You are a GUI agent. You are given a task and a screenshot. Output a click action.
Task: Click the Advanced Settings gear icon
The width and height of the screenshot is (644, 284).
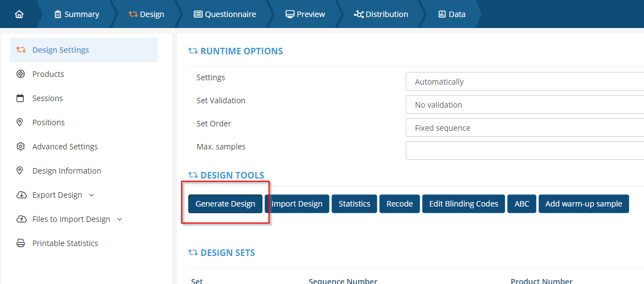coord(21,147)
